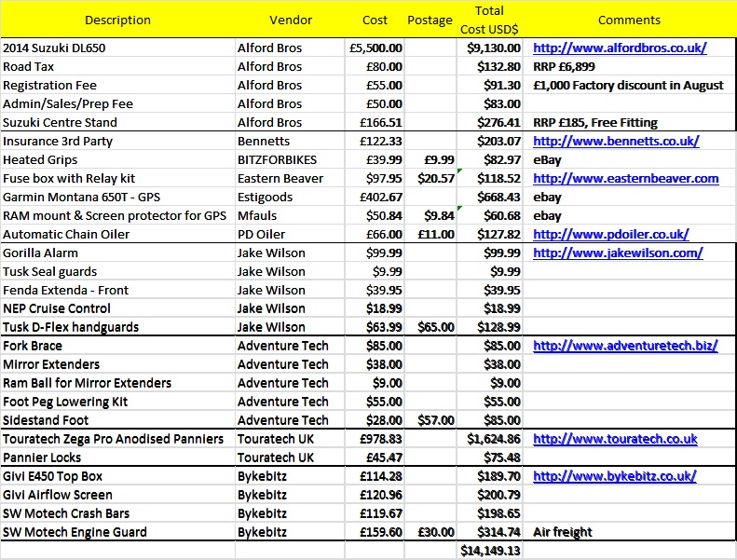Screen dimensions: 737x560
Task: Open the jakewilson.com hyperlink
Action: 618,253
